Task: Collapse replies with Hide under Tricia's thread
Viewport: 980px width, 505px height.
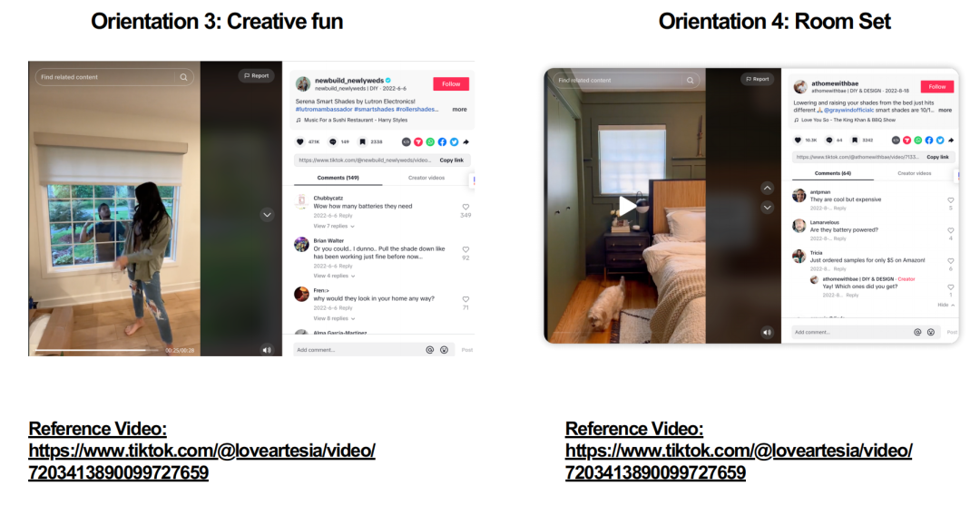Action: [x=946, y=305]
